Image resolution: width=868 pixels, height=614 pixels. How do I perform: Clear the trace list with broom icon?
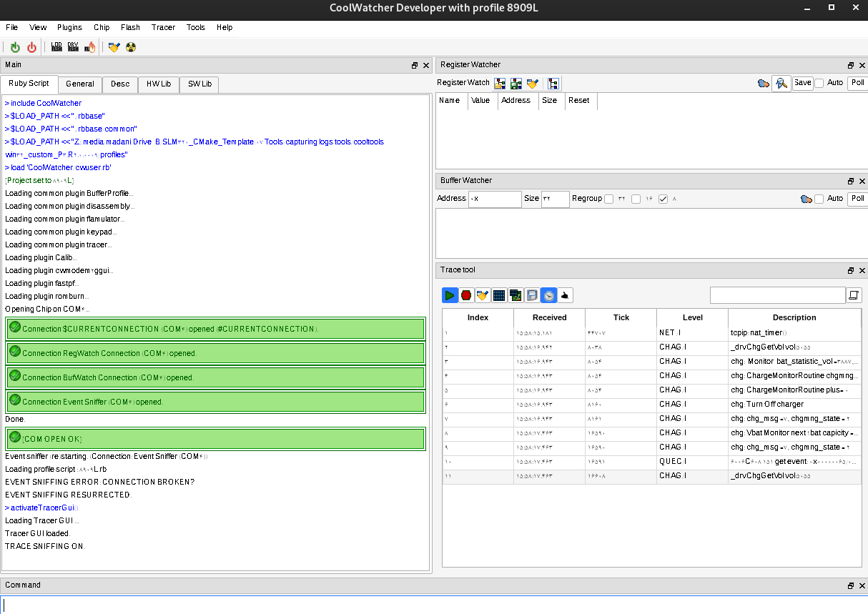tap(483, 294)
